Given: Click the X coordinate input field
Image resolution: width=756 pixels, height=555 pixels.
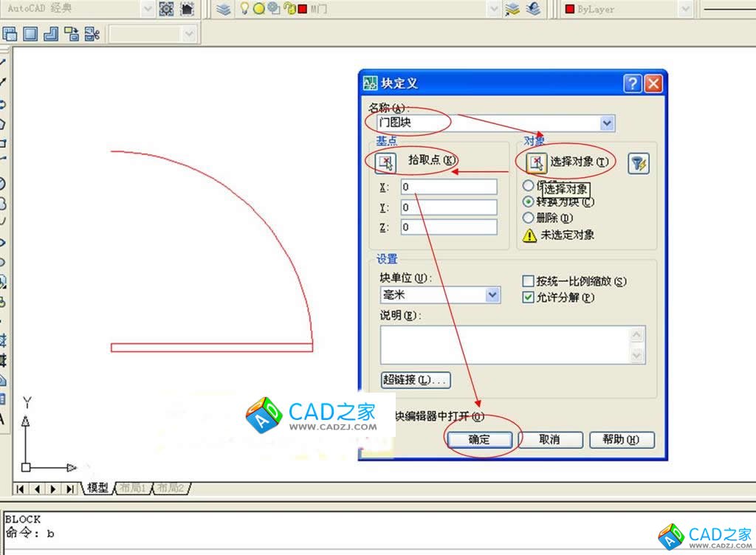Looking at the screenshot, I should click(449, 187).
